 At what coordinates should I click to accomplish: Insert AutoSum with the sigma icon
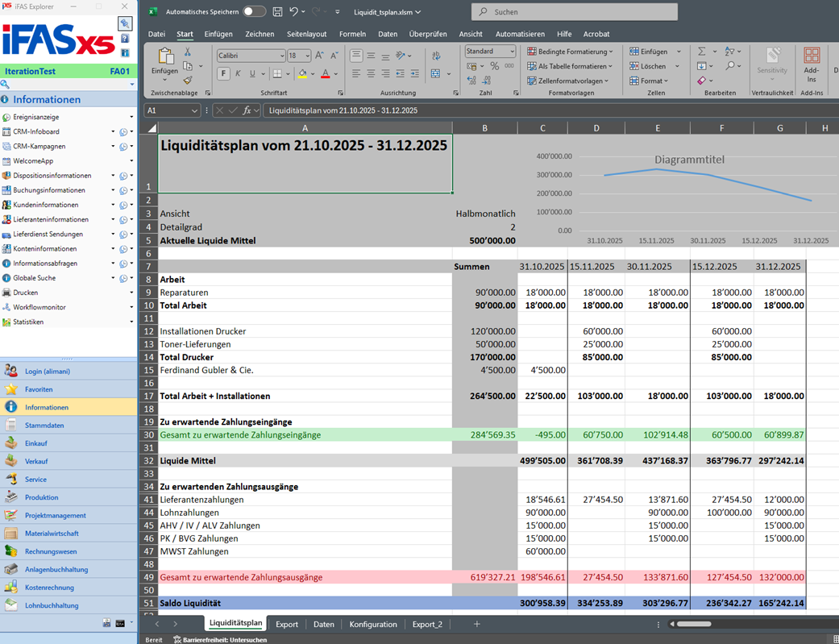[x=701, y=52]
